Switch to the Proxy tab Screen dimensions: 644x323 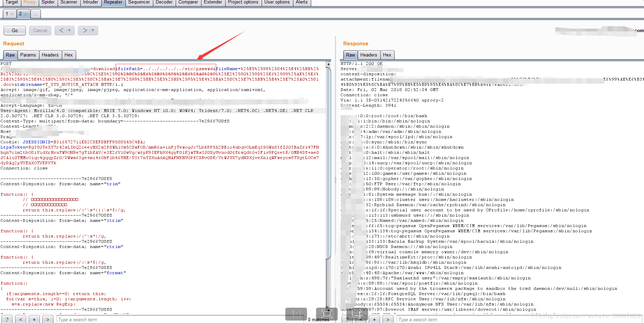(30, 2)
